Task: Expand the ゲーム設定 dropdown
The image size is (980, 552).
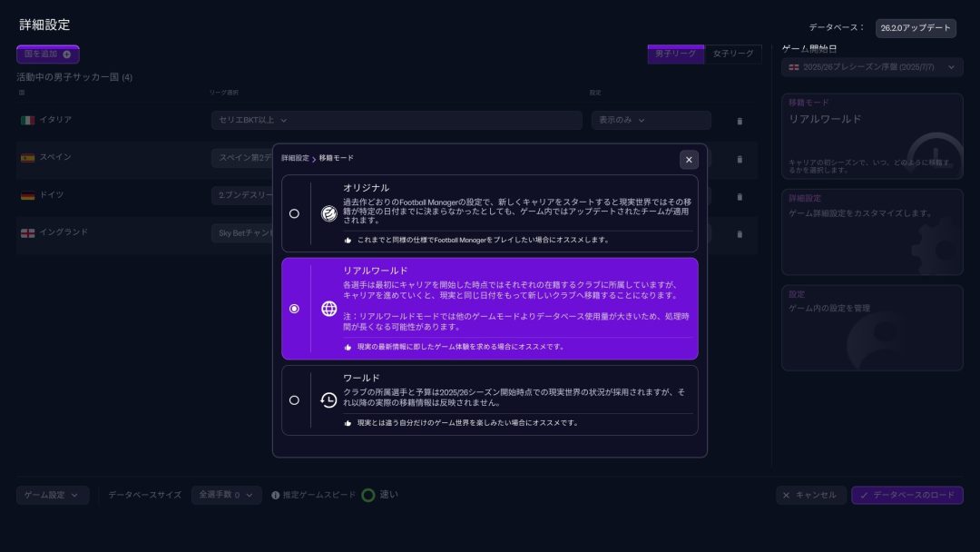Action: coord(53,495)
